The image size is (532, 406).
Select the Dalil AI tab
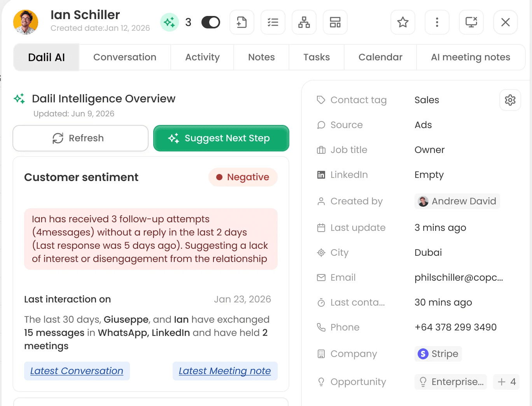(x=46, y=57)
